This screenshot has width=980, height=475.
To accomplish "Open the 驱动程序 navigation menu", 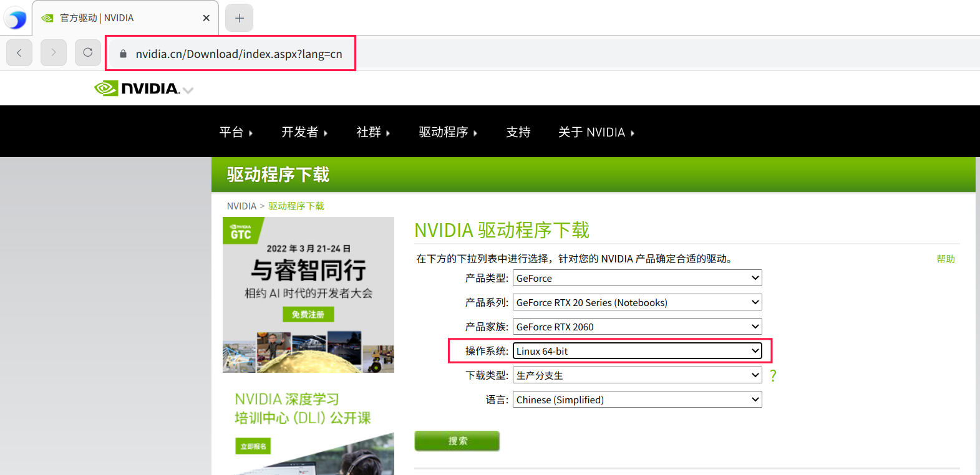I will tap(448, 132).
